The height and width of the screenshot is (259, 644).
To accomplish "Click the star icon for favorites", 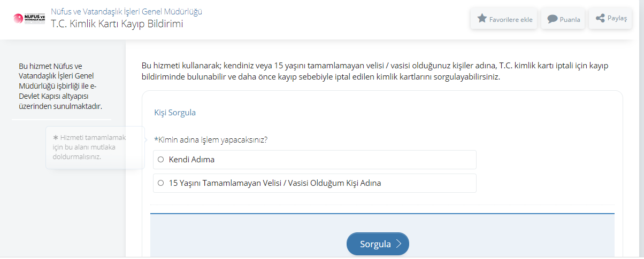I will point(481,19).
